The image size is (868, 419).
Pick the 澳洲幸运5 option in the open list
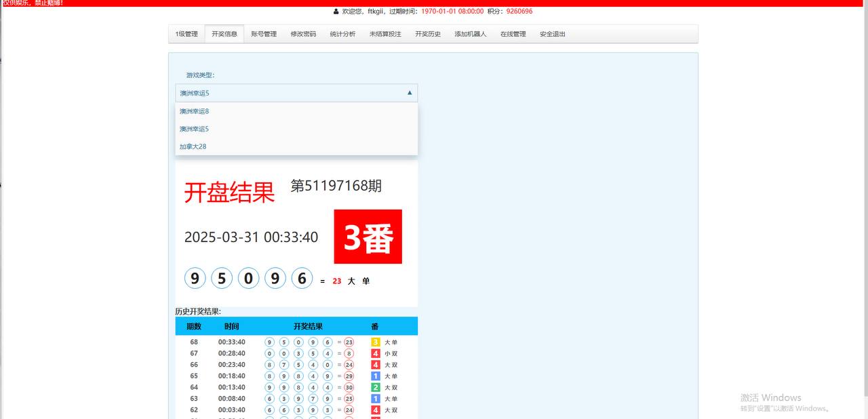click(195, 129)
